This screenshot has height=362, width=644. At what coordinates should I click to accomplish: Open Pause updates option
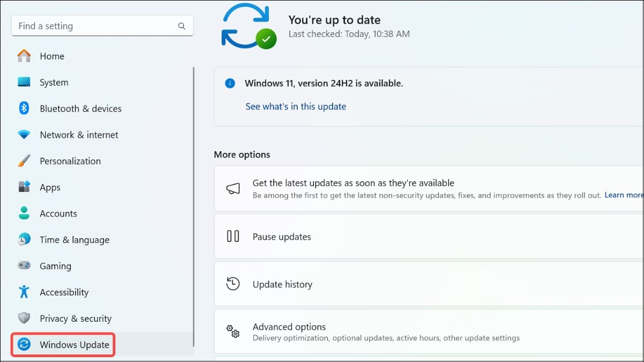click(x=429, y=237)
